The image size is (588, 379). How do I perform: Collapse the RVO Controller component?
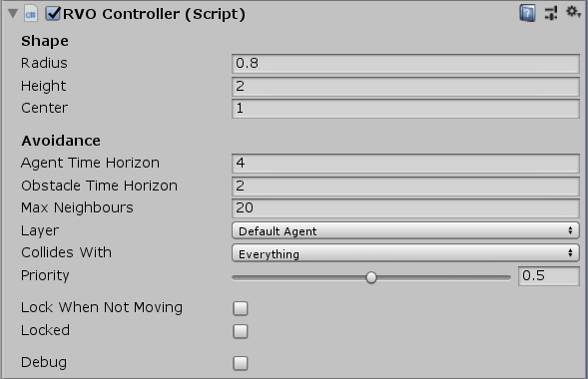13,14
